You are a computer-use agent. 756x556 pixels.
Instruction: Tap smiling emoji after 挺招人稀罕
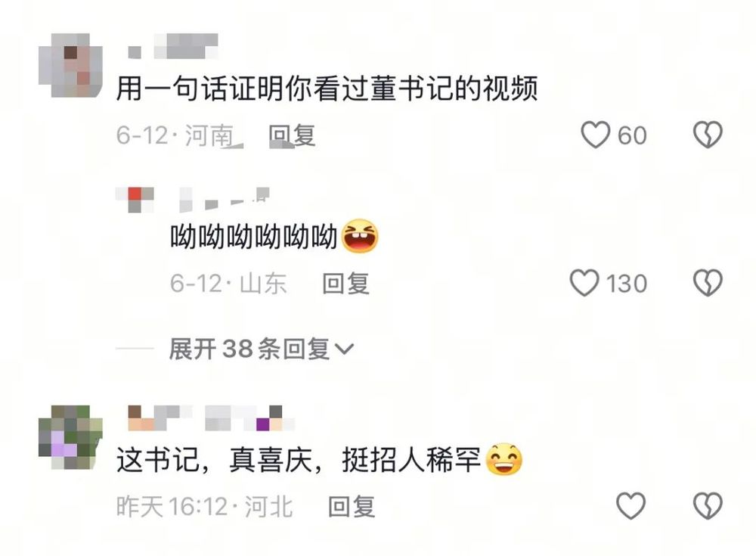coord(503,459)
